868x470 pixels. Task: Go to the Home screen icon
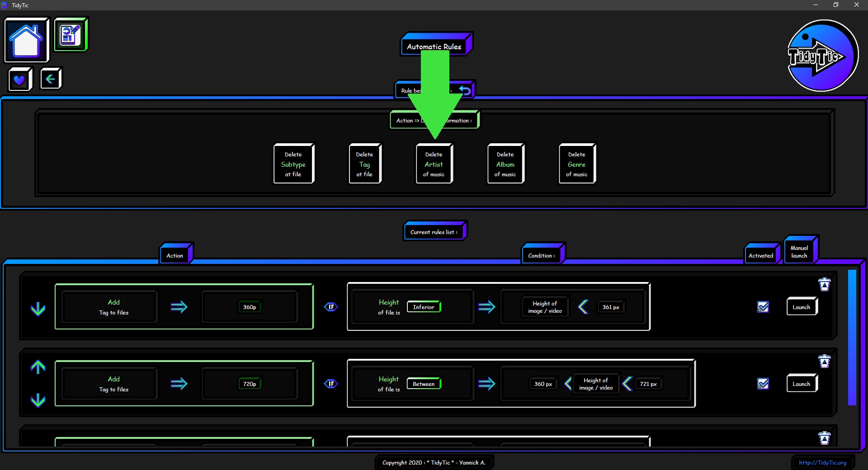pyautogui.click(x=26, y=40)
